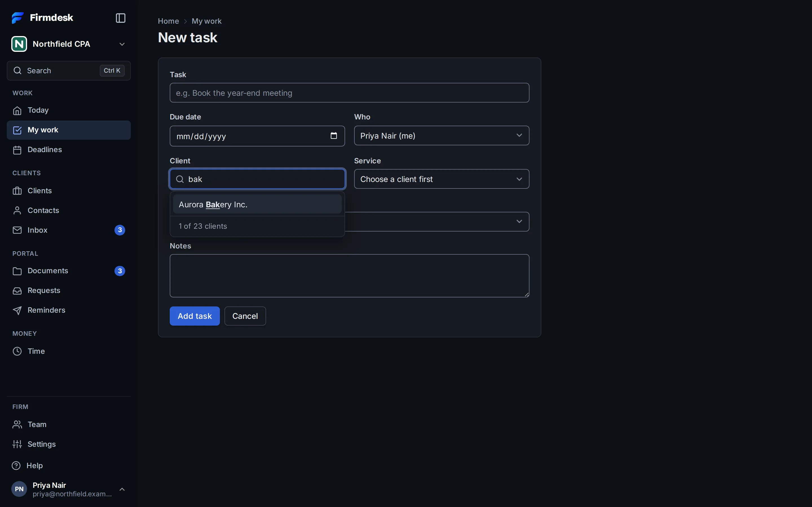Click the Add task button
812x507 pixels.
(195, 316)
